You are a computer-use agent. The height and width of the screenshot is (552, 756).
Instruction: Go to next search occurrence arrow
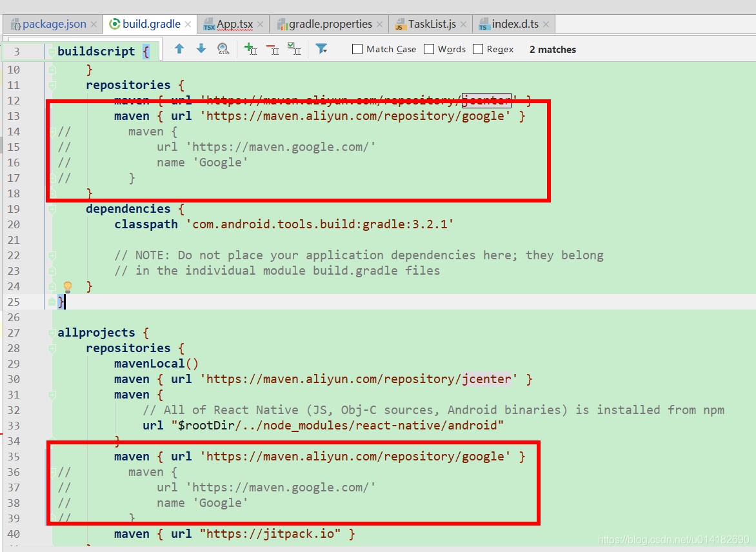pyautogui.click(x=201, y=49)
